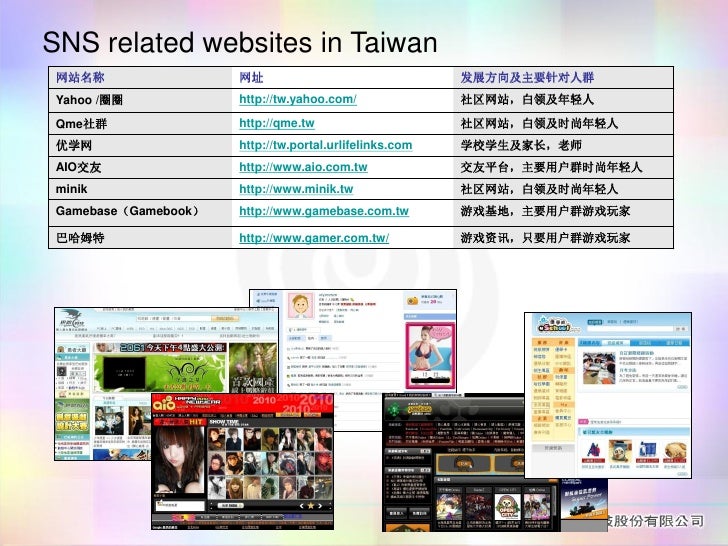Select the 'minik' name cell
This screenshot has width=728, height=546.
140,189
